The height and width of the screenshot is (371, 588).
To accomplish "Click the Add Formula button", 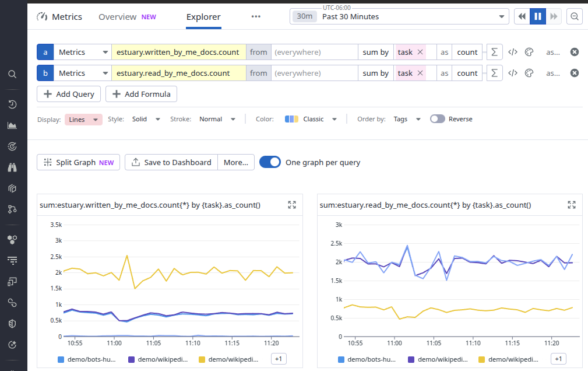I will (x=142, y=94).
